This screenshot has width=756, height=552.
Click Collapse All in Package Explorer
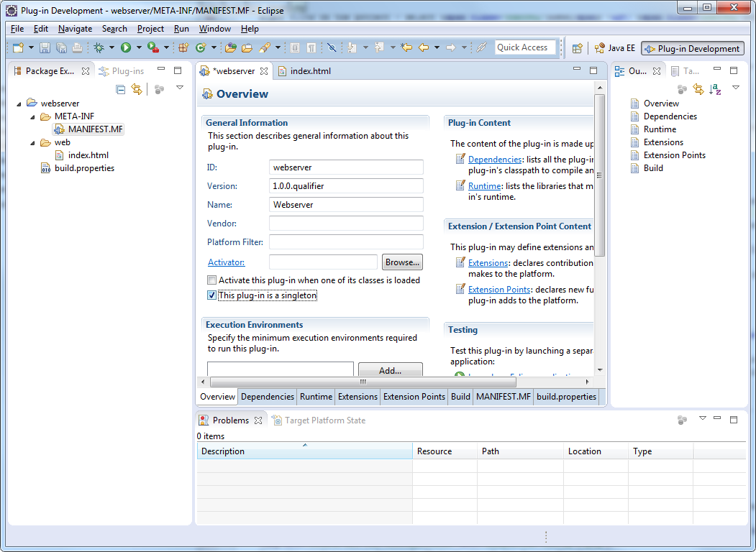(121, 89)
